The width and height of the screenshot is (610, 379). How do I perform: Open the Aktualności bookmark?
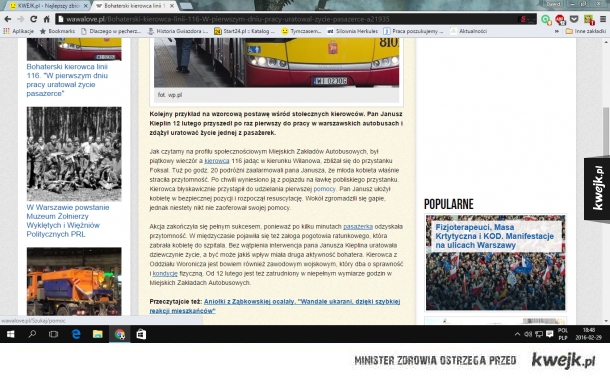(x=468, y=31)
